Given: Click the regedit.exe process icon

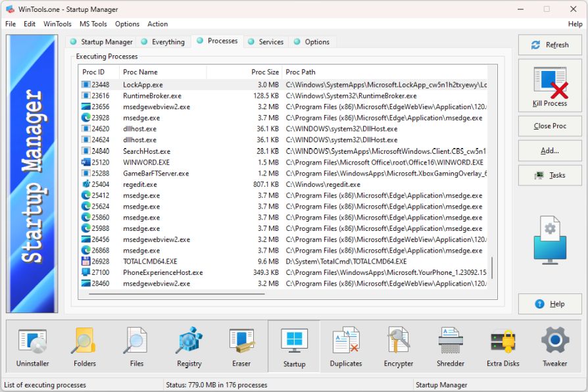Looking at the screenshot, I should (x=86, y=184).
